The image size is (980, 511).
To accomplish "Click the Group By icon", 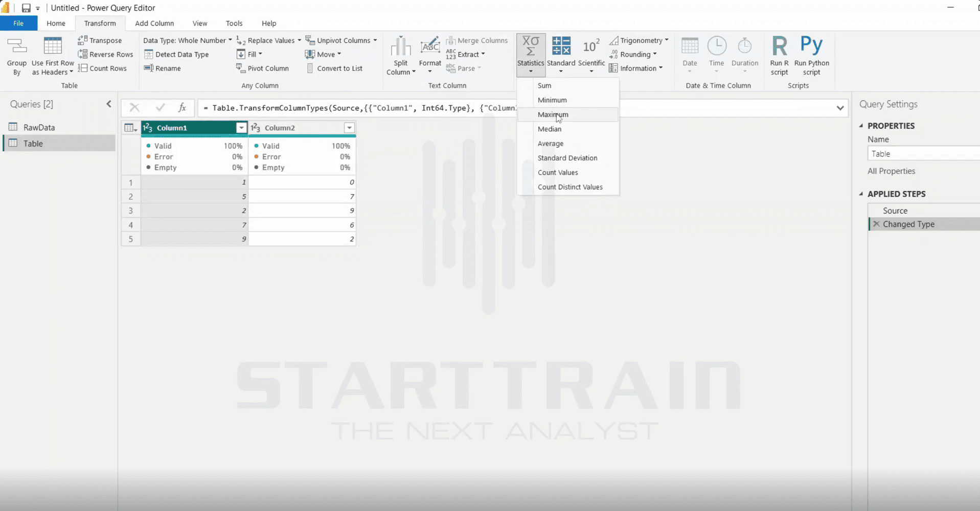I will (16, 47).
